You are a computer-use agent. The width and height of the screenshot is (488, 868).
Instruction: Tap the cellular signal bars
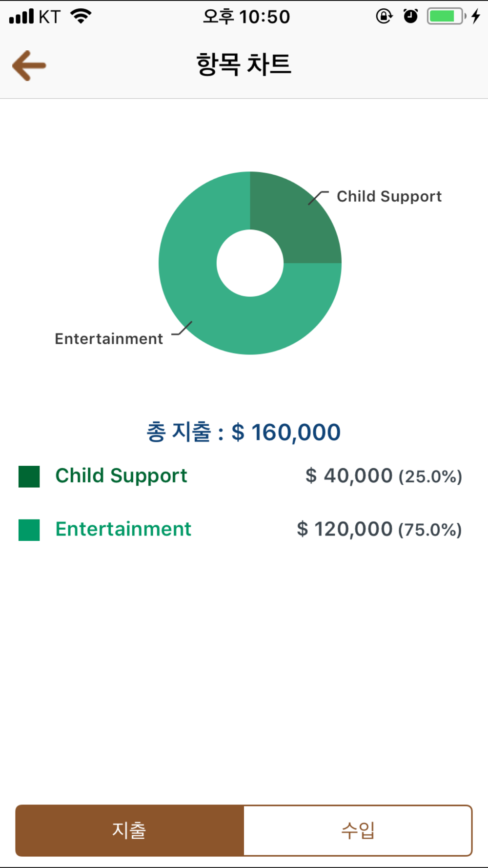(x=22, y=17)
